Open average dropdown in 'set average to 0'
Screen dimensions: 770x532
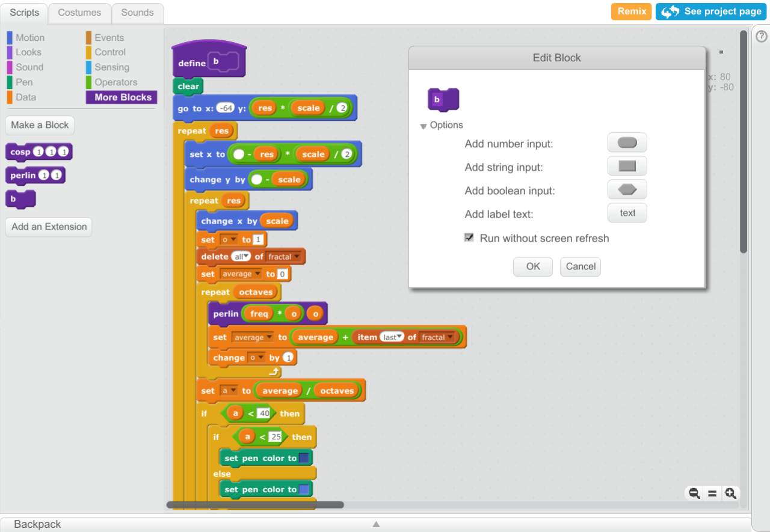[x=241, y=274]
